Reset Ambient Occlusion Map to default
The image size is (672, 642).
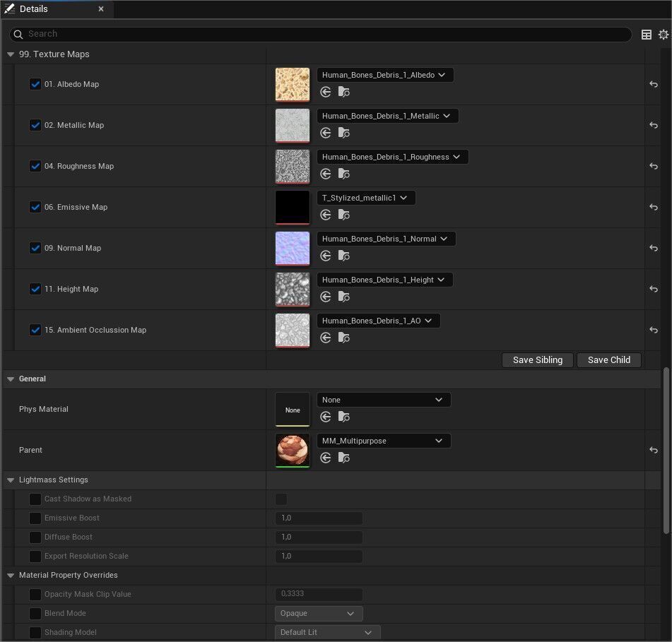click(x=653, y=330)
